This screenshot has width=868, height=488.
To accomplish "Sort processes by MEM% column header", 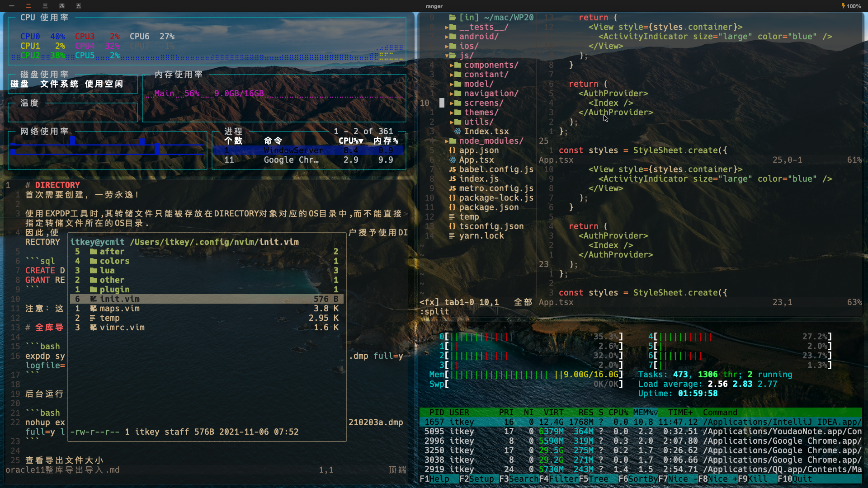I will pyautogui.click(x=645, y=413).
